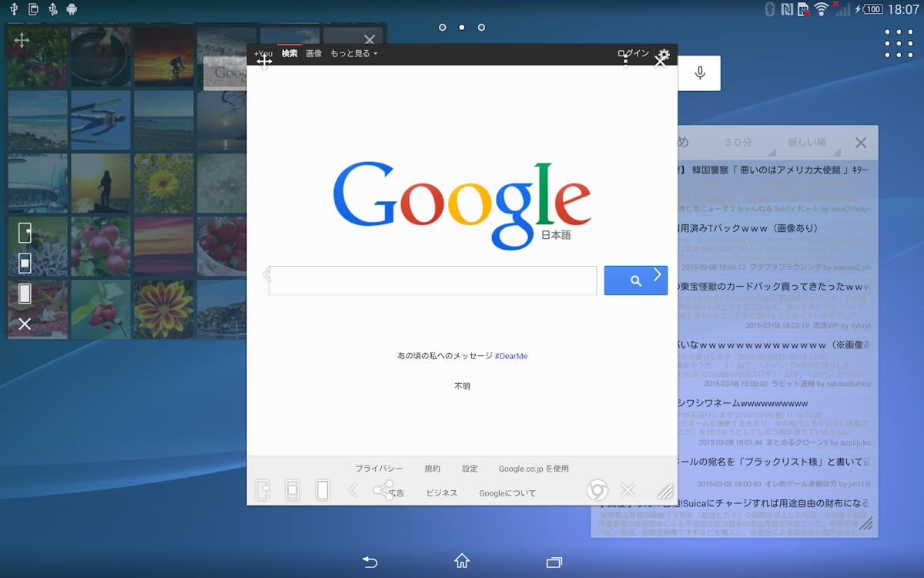Click the プライバシー footer link

pyautogui.click(x=379, y=469)
